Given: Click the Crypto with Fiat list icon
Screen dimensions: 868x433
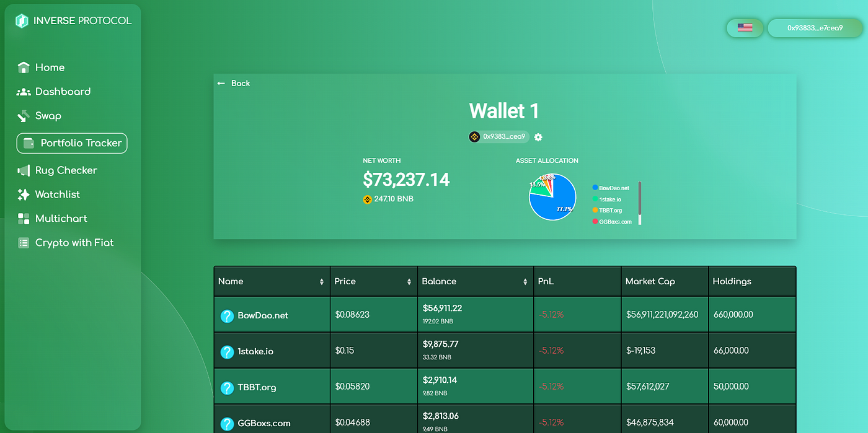Looking at the screenshot, I should click(x=24, y=243).
